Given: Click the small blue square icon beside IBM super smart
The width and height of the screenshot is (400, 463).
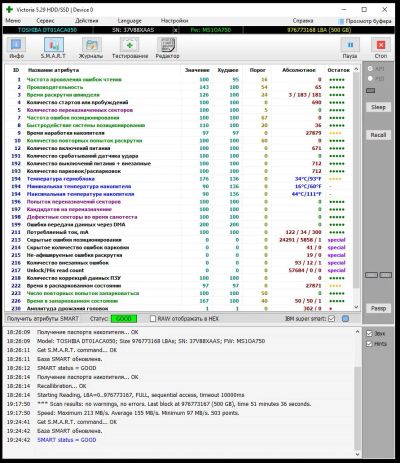Looking at the screenshot, I should click(346, 319).
